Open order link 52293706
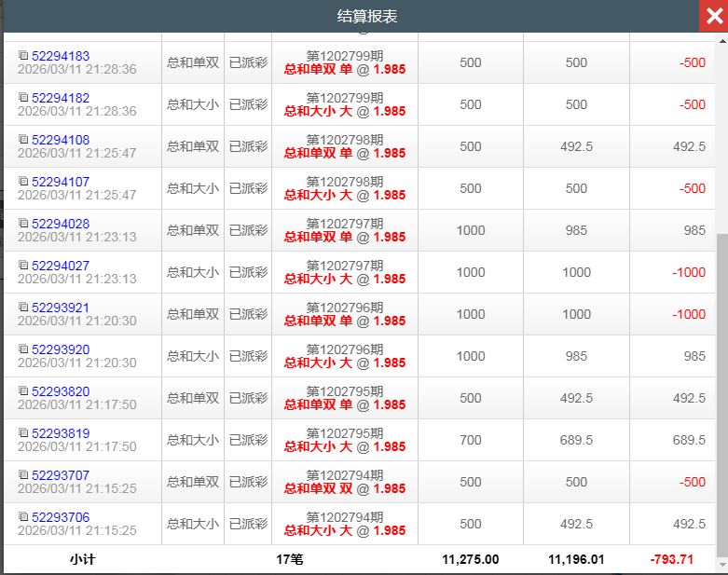728x575 pixels. [61, 517]
